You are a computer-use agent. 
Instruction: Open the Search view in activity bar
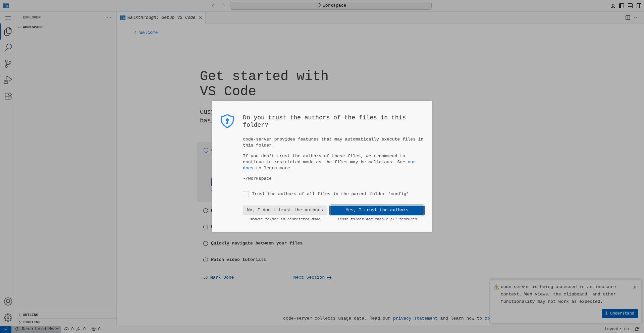[x=8, y=48]
